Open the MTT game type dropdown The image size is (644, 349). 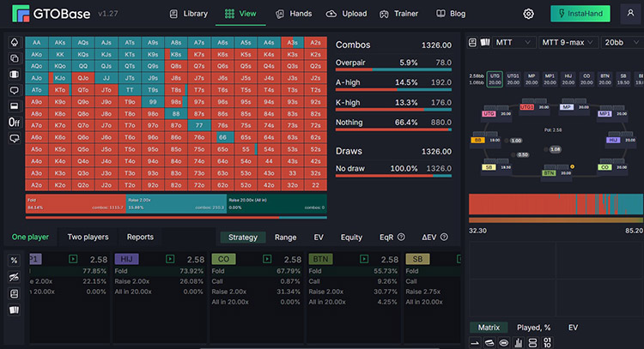click(x=513, y=42)
